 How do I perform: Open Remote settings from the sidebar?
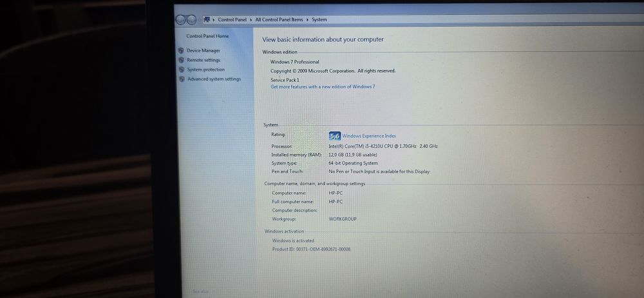click(204, 60)
